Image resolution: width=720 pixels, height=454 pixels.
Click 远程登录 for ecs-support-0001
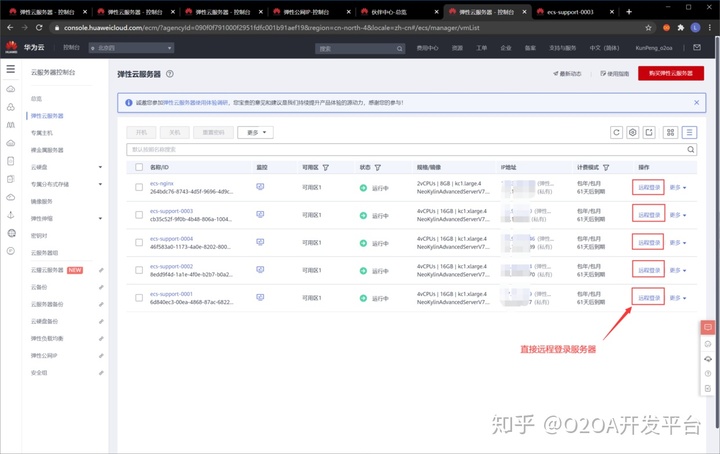click(648, 297)
